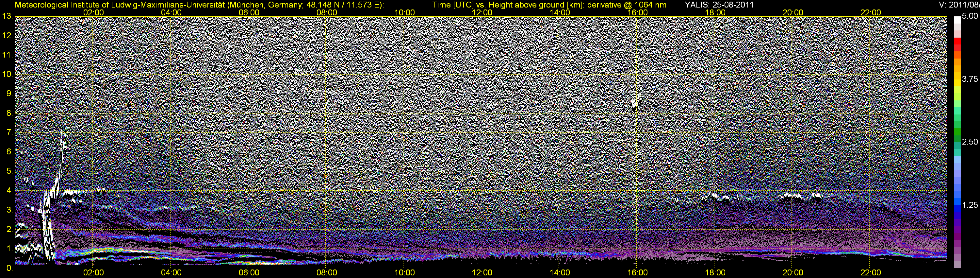
Task: Click the Meteorological Institute of Ludwig-Maximilians-Universität title text
Action: (x=199, y=5)
